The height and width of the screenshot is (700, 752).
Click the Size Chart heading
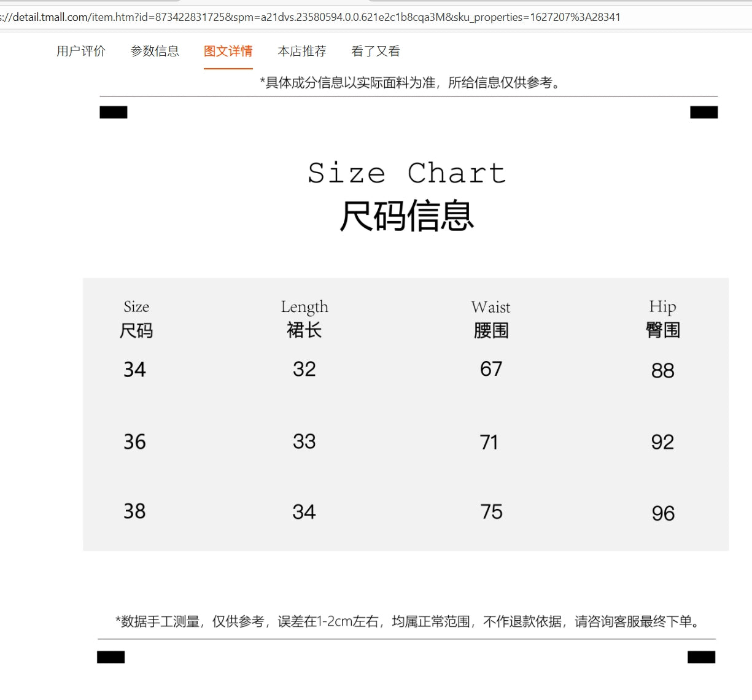406,173
